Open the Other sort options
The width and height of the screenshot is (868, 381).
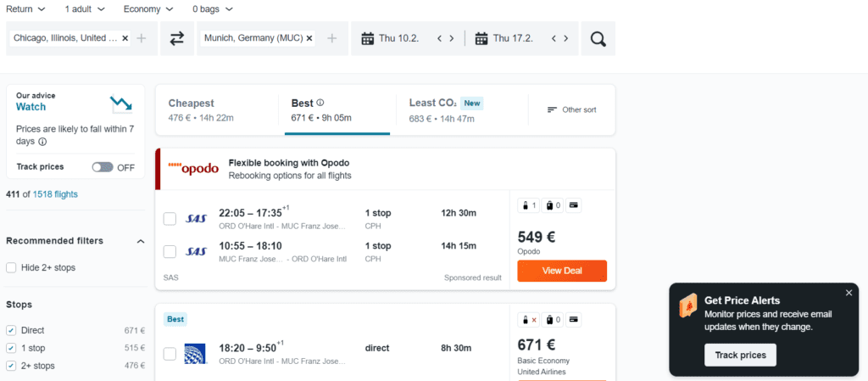[571, 109]
